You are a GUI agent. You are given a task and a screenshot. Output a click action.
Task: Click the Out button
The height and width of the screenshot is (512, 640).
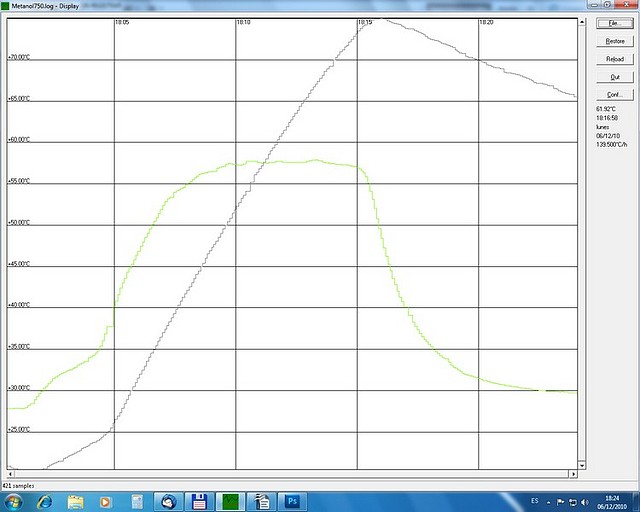[x=615, y=77]
